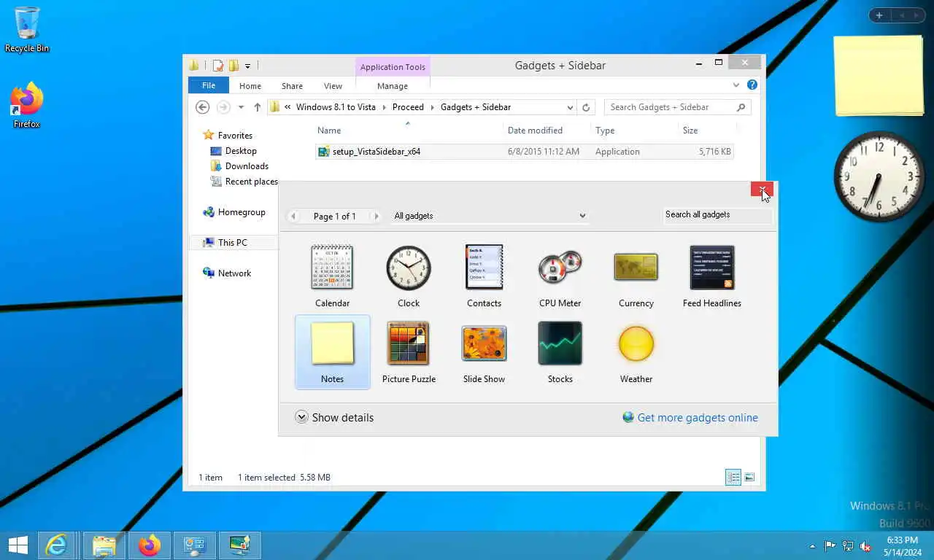
Task: Click Proceed in address path
Action: click(x=408, y=107)
